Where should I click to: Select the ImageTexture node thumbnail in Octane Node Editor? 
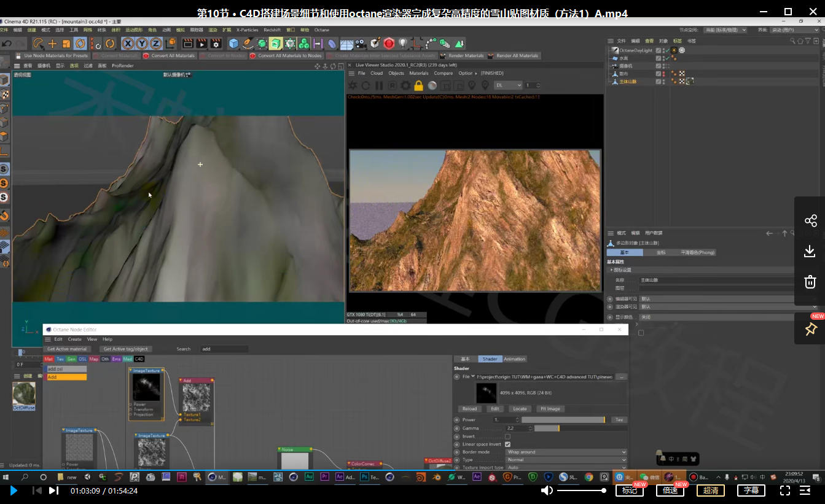coord(146,387)
